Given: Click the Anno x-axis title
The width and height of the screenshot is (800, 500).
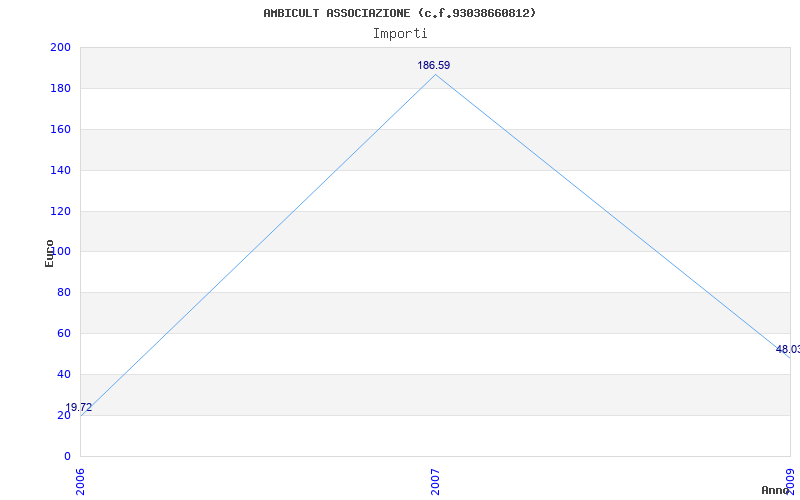Looking at the screenshot, I should (775, 490).
